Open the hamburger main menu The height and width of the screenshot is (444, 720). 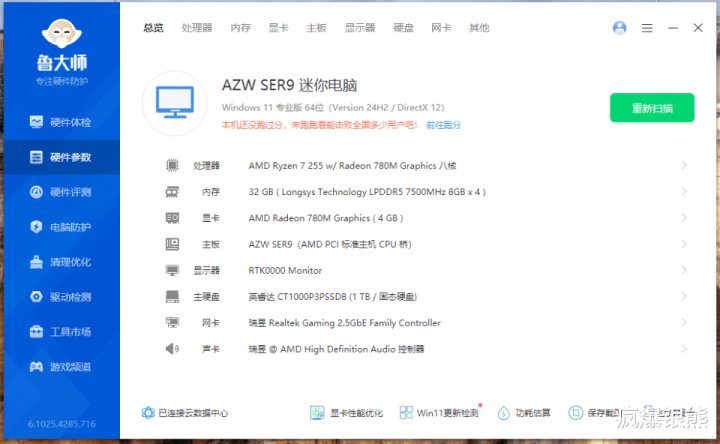pyautogui.click(x=647, y=28)
